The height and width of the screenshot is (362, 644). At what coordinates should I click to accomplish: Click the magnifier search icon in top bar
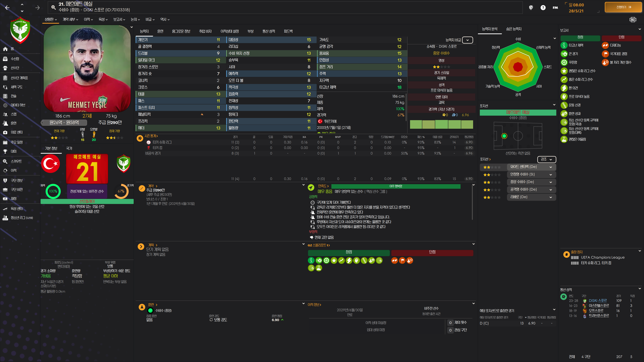(53, 7)
